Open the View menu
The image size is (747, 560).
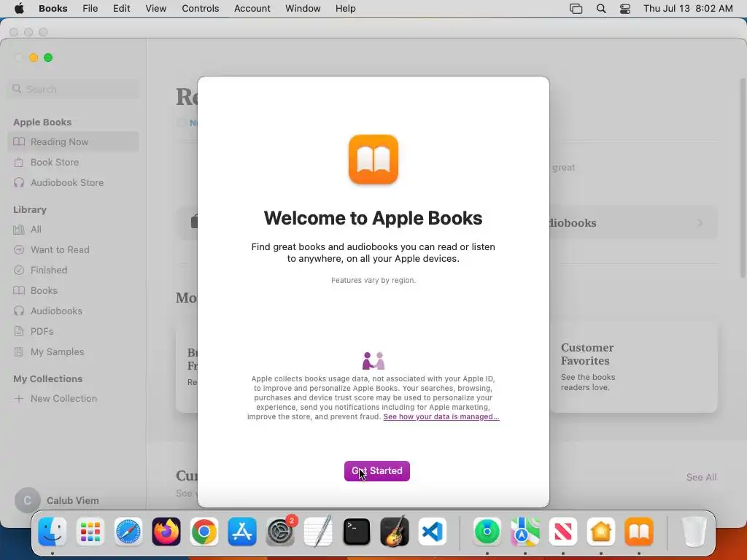156,9
